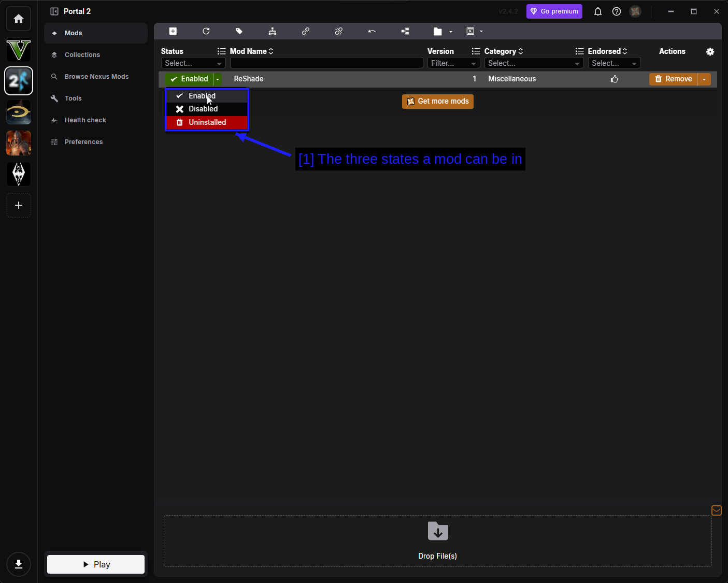Viewport: 728px width, 583px height.
Task: Click the Go premium button
Action: coord(554,11)
